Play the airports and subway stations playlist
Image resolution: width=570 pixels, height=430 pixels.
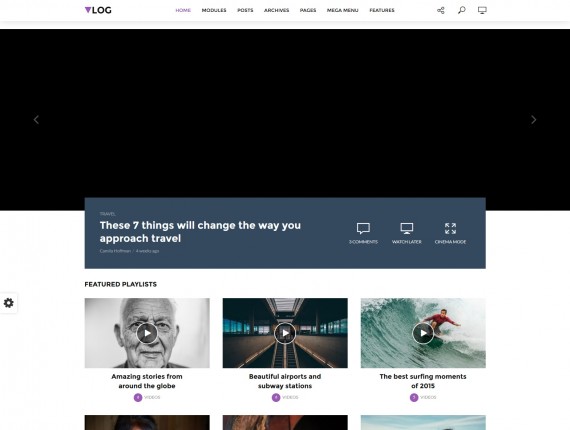pyautogui.click(x=285, y=333)
